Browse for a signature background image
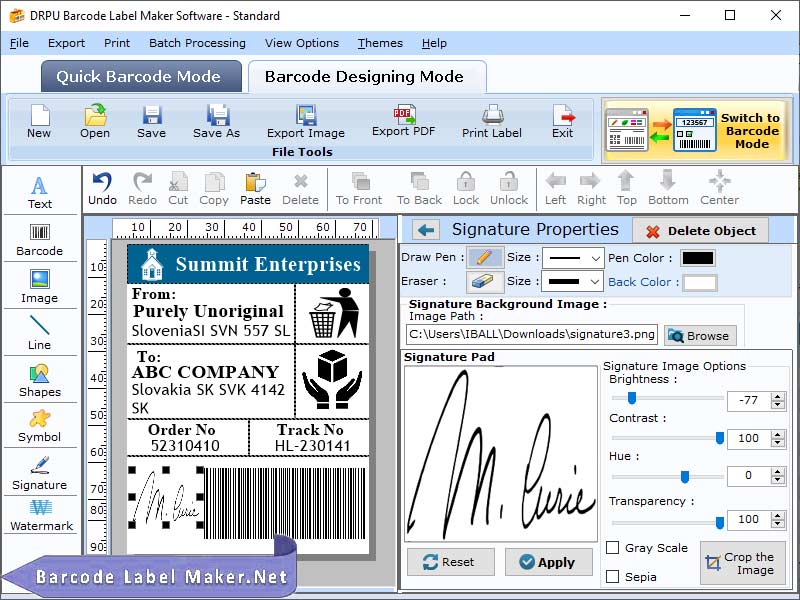This screenshot has width=800, height=600. click(700, 336)
